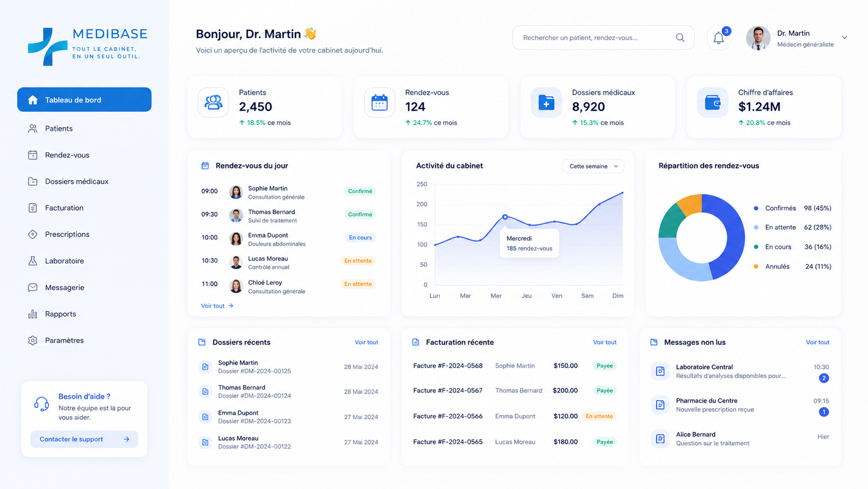Click the Emma Dupont dossier name
The height and width of the screenshot is (489, 868).
pyautogui.click(x=238, y=413)
